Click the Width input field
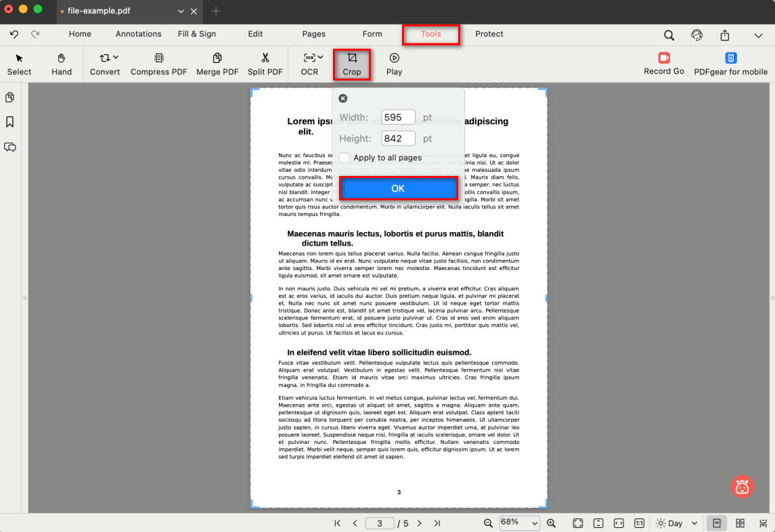Image resolution: width=775 pixels, height=532 pixels. click(398, 117)
